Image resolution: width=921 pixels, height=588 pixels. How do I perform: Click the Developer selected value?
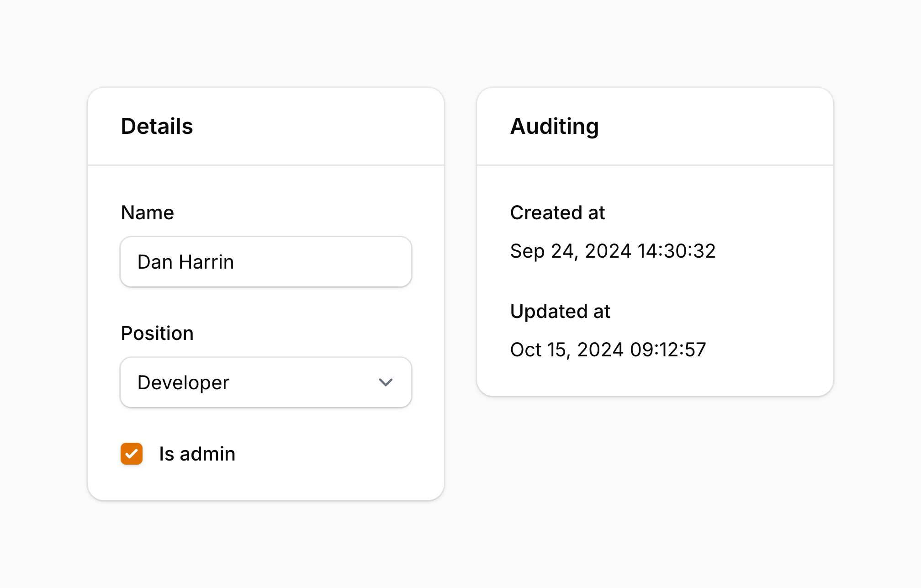[x=183, y=382]
